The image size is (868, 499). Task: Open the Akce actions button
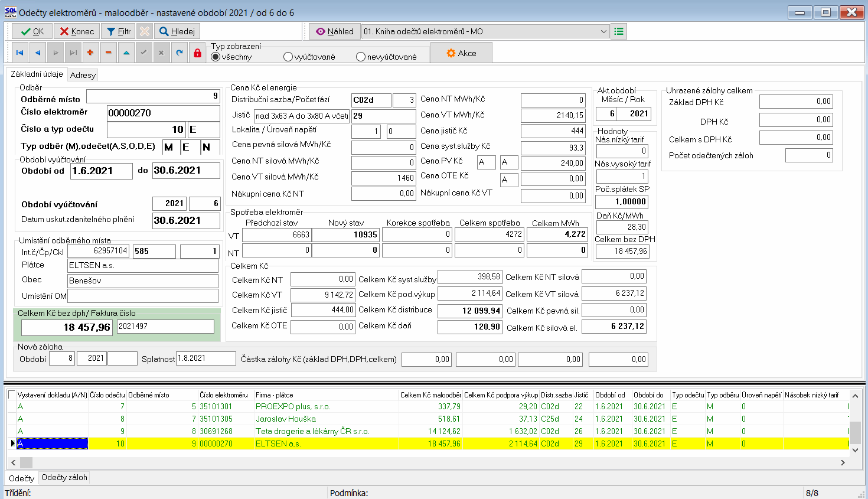click(x=461, y=53)
